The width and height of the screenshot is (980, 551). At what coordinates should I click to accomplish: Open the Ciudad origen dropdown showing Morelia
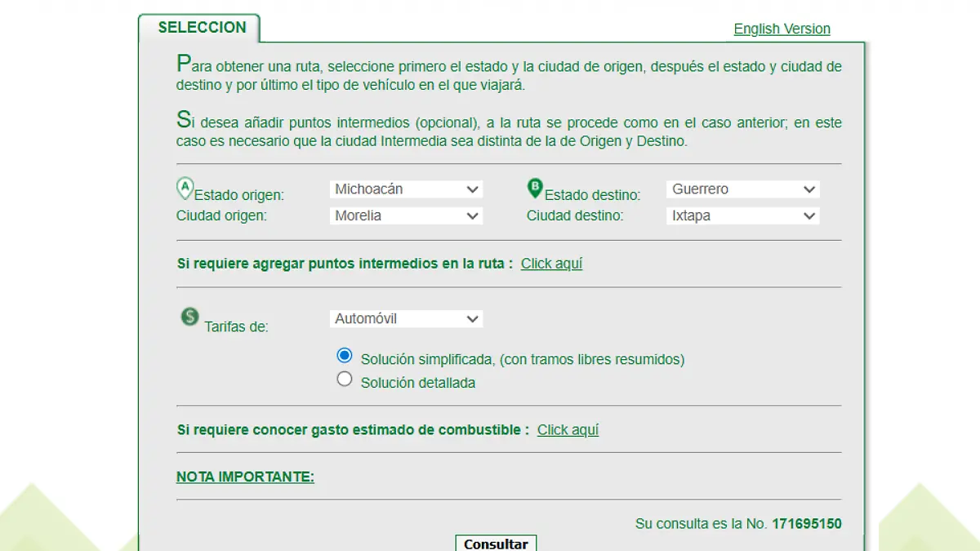pyautogui.click(x=406, y=216)
